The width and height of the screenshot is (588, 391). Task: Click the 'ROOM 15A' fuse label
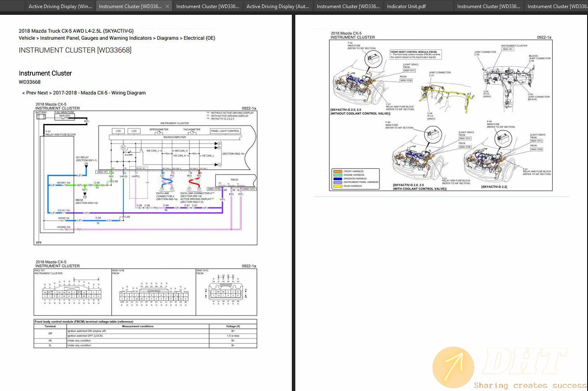[64, 218]
